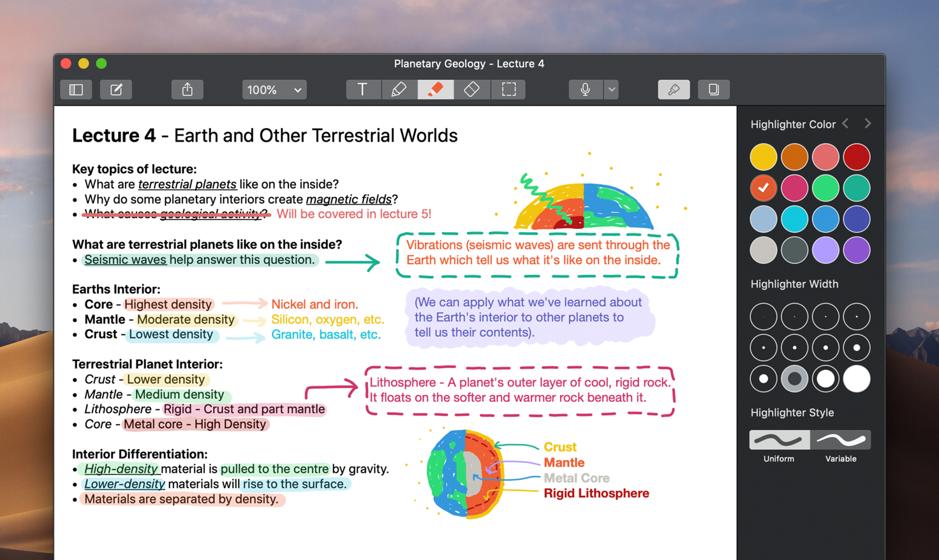Open the 100% zoom dropdown
Image resolution: width=939 pixels, height=560 pixels.
tap(274, 90)
